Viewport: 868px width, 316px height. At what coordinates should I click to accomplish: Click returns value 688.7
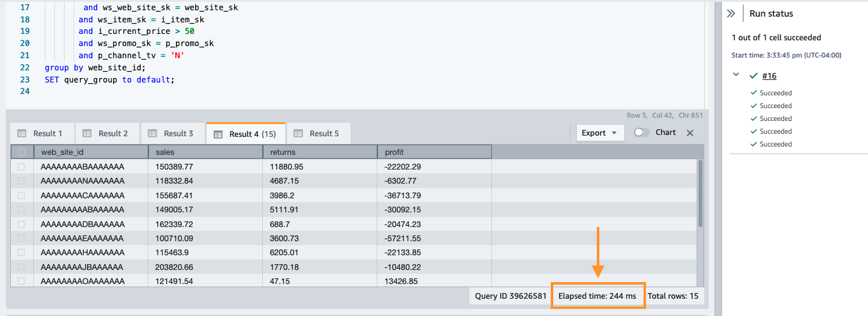(280, 224)
